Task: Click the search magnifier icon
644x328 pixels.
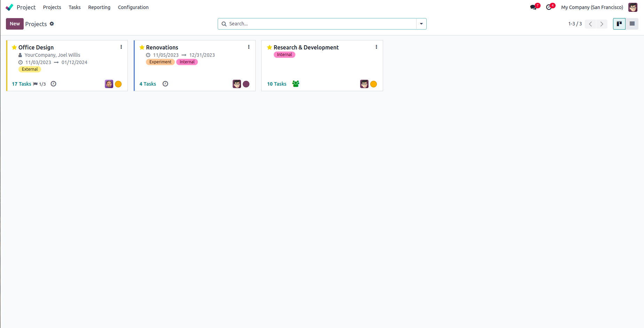Action: click(224, 24)
